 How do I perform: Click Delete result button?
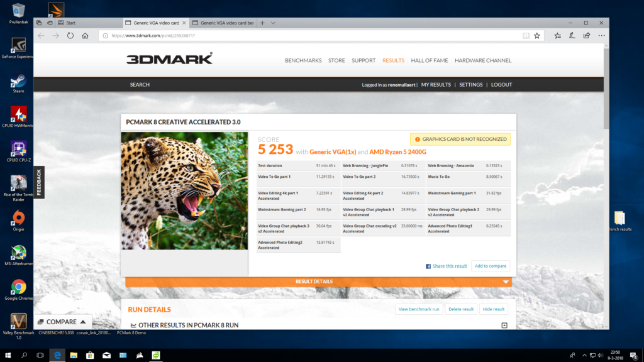click(461, 309)
